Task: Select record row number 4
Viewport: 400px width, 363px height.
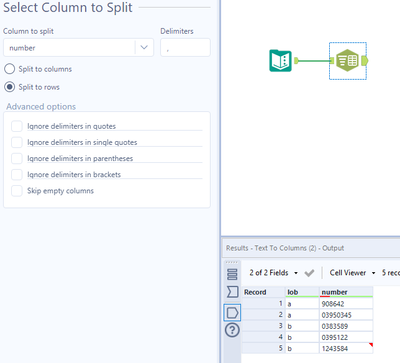Action: click(263, 337)
